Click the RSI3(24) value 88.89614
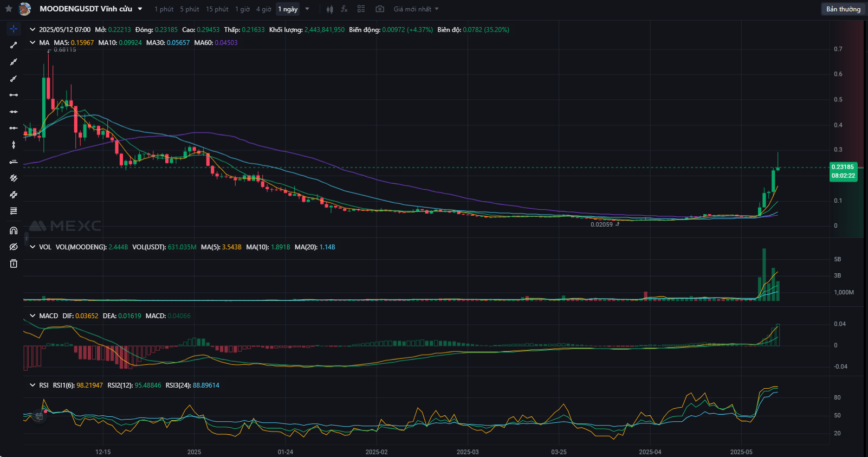 [x=206, y=385]
